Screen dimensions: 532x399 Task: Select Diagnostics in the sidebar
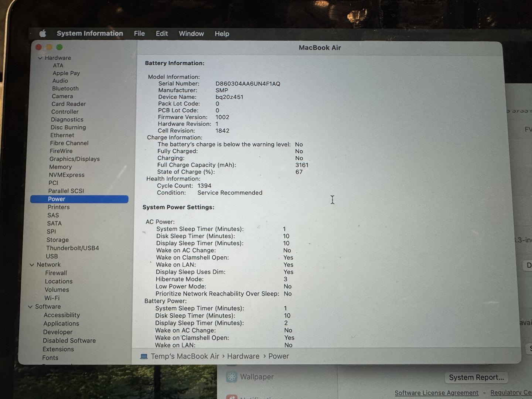67,120
